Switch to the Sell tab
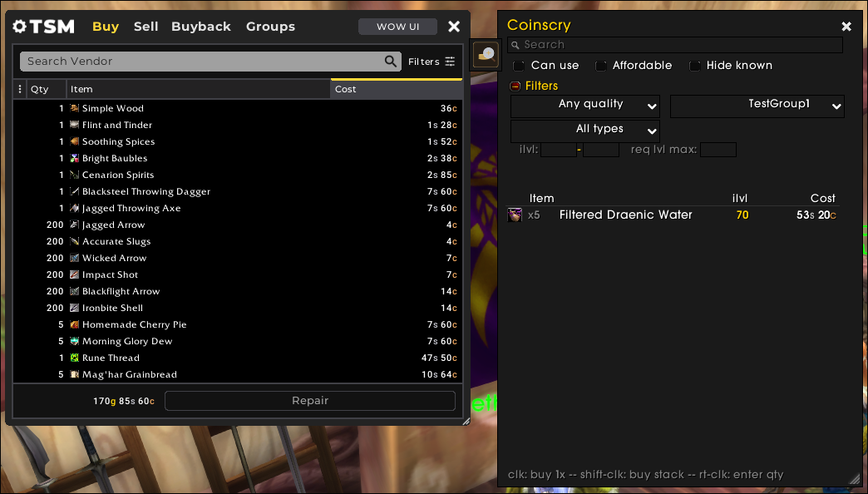Screen dimensions: 868x494 (x=145, y=27)
